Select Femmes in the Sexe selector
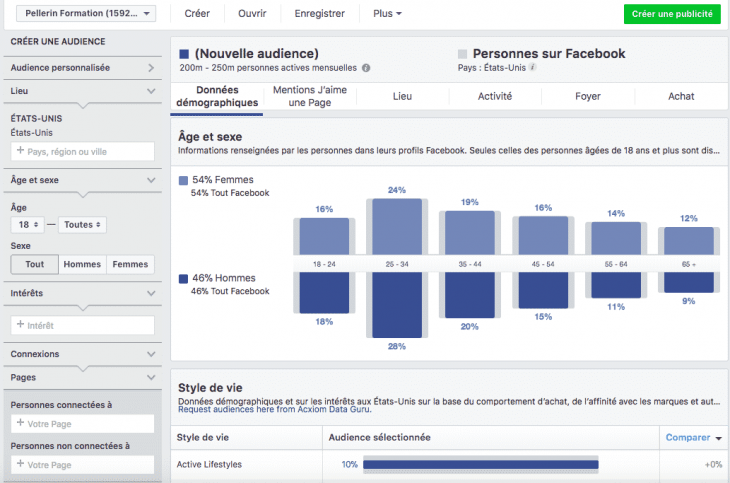This screenshot has height=483, width=730. coord(130,265)
